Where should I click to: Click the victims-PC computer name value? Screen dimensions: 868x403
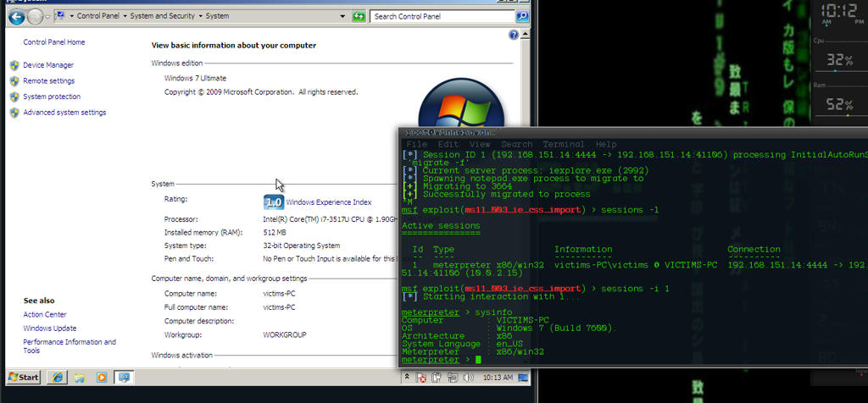279,294
